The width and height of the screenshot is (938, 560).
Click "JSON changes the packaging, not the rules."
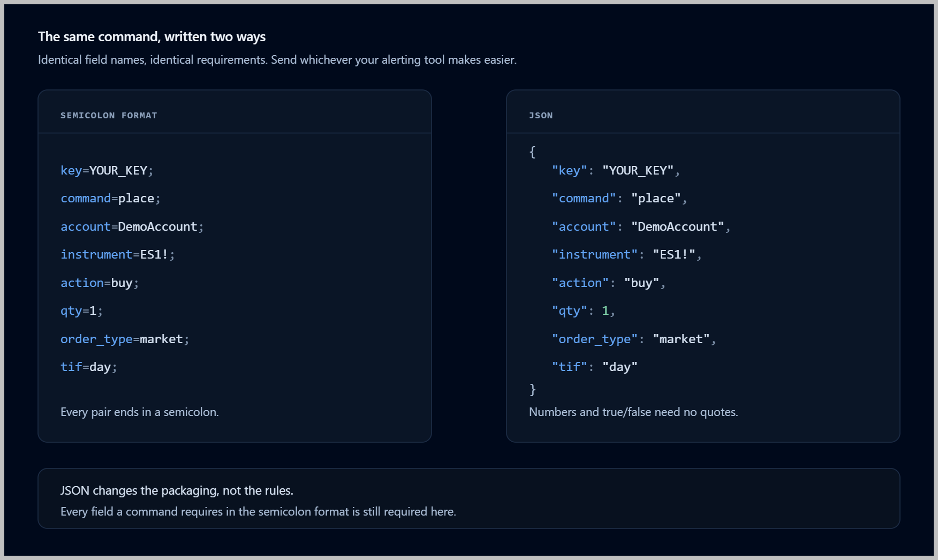pyautogui.click(x=177, y=491)
